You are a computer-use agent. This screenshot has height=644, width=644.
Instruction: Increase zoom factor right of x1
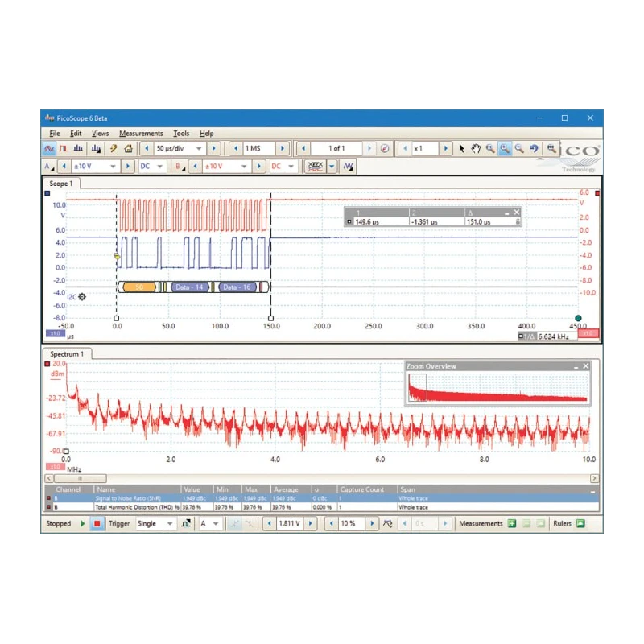pyautogui.click(x=446, y=149)
